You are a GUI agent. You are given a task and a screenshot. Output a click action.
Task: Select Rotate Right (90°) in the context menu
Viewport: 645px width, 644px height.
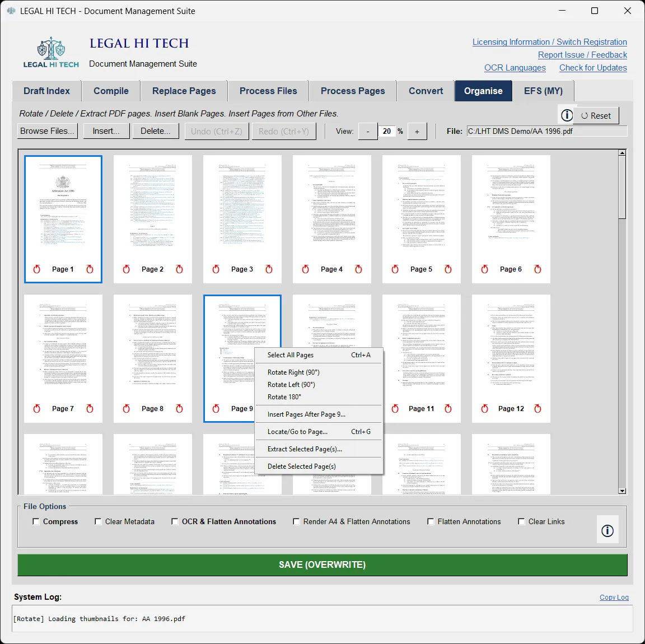[x=319, y=372]
